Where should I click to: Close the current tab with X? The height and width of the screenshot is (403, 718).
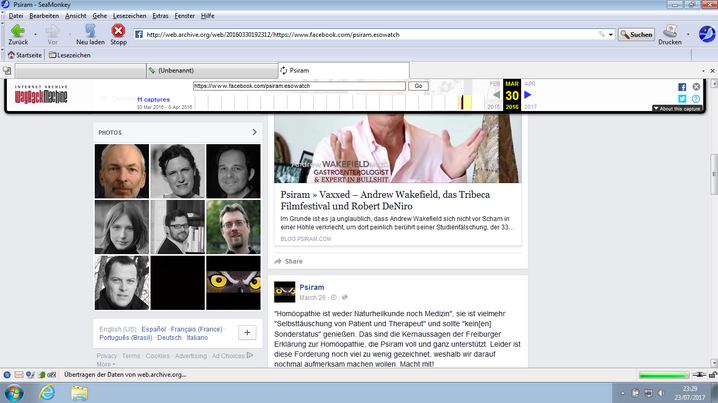coord(713,71)
